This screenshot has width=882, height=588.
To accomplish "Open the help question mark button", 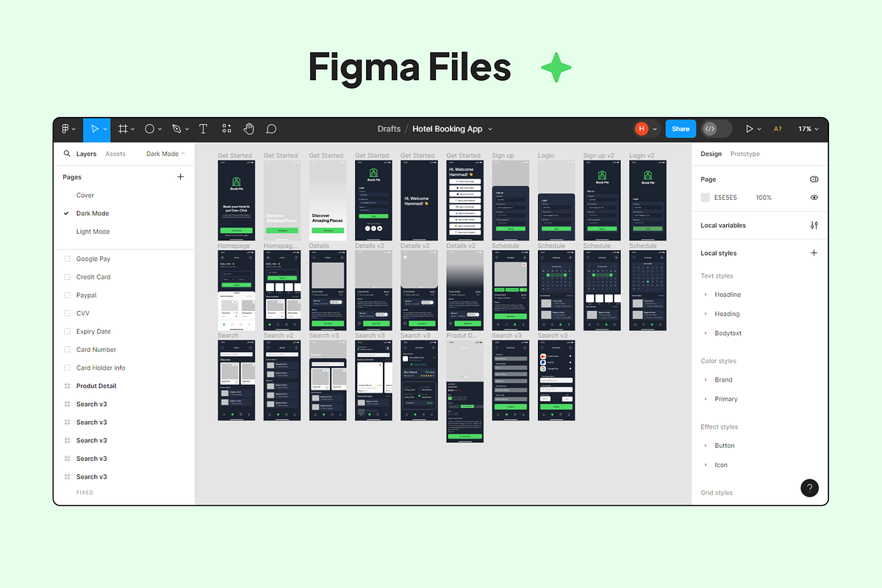I will [x=809, y=488].
